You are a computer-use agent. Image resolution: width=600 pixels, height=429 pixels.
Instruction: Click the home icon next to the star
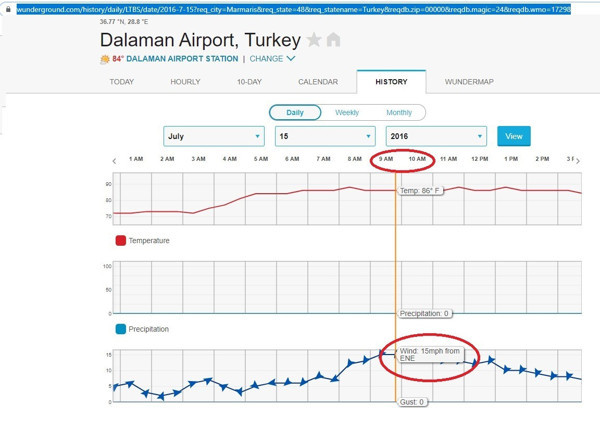333,40
